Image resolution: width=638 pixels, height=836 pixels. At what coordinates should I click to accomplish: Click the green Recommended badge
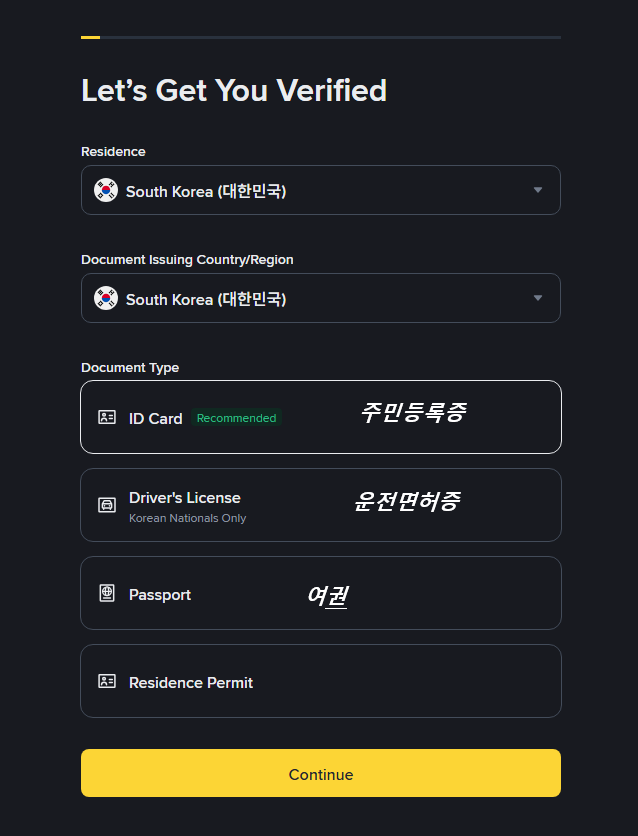[236, 418]
